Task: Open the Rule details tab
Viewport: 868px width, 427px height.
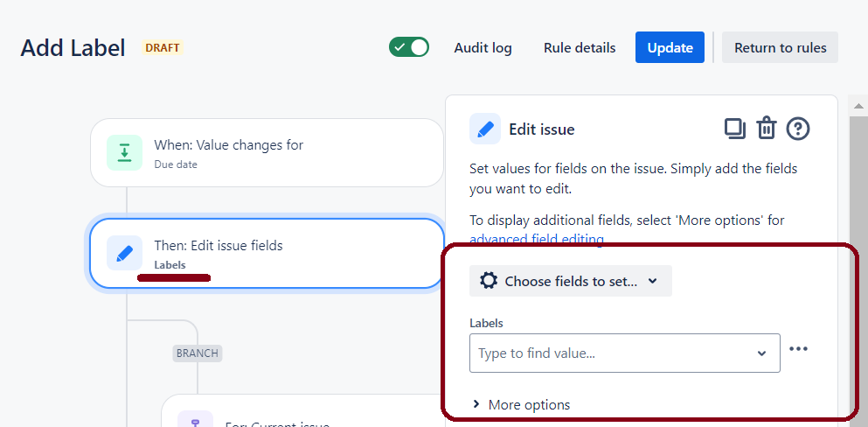Action: pos(580,48)
